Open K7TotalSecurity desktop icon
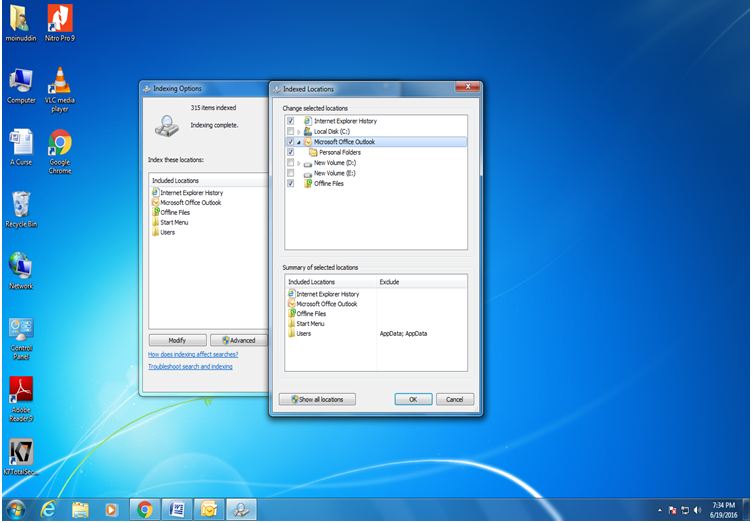 pyautogui.click(x=21, y=457)
